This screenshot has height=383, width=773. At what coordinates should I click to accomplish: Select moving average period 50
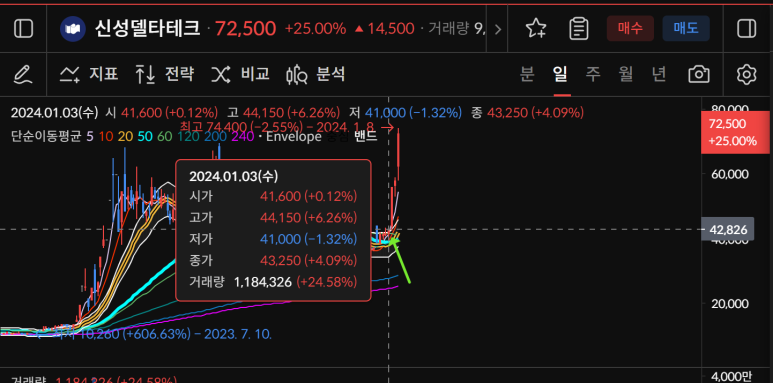(145, 137)
